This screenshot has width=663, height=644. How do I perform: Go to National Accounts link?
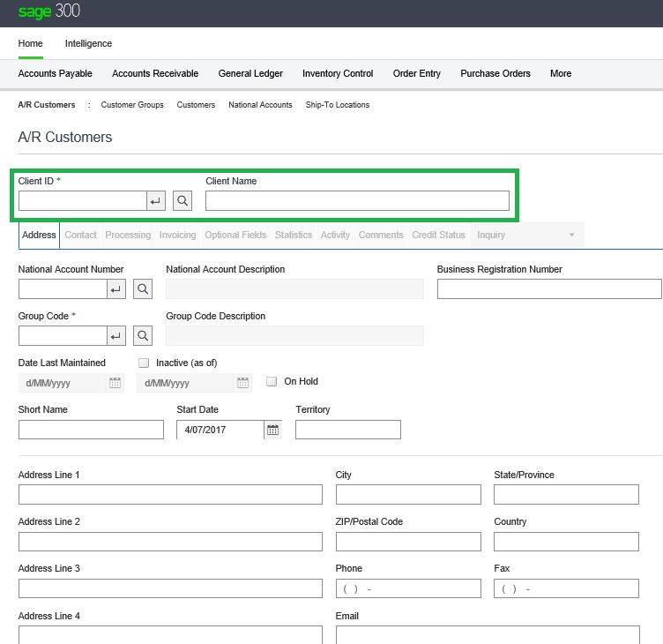[x=260, y=105]
